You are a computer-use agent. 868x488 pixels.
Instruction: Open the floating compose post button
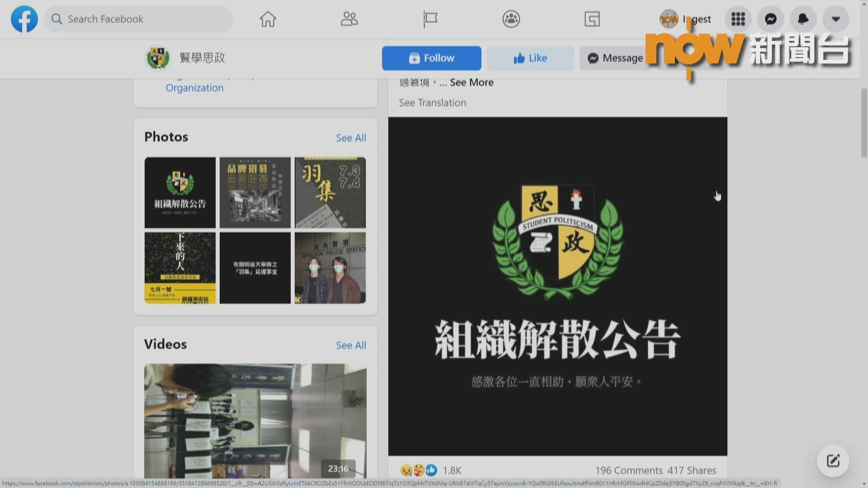(x=833, y=460)
